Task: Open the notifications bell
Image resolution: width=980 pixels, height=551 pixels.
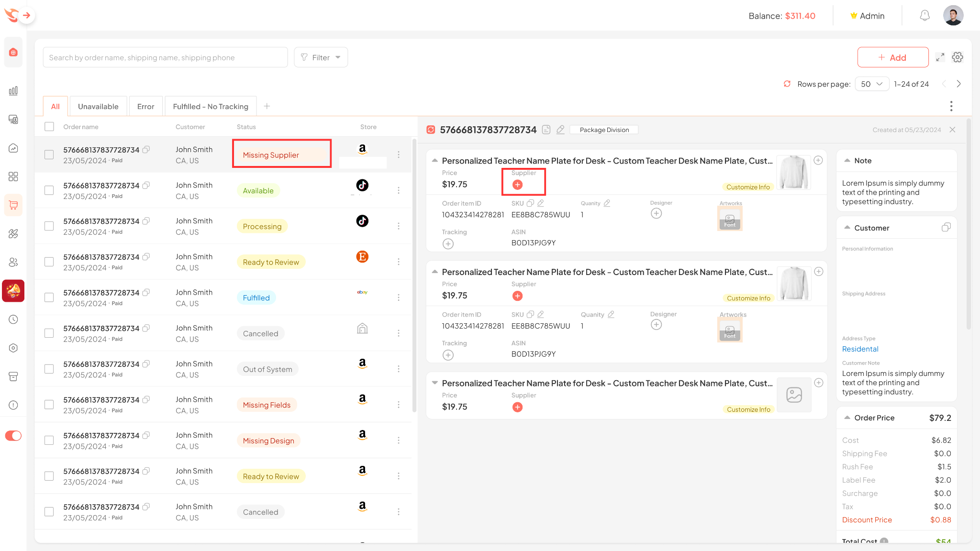Action: tap(924, 16)
